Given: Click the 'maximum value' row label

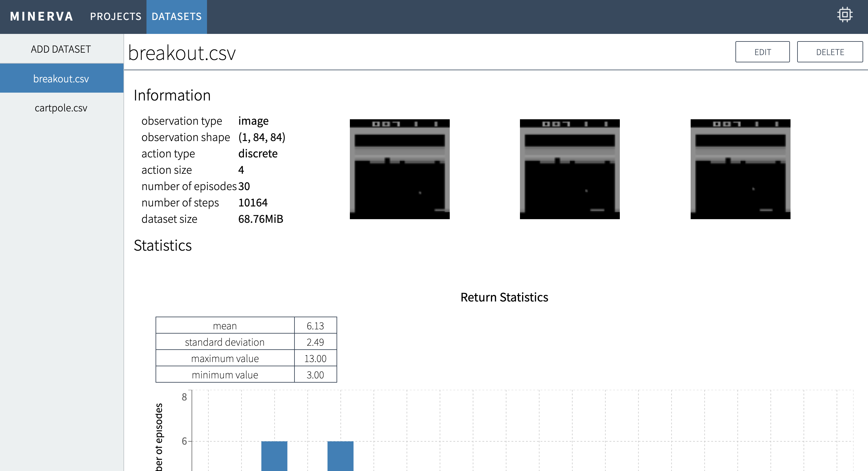Looking at the screenshot, I should coord(225,358).
